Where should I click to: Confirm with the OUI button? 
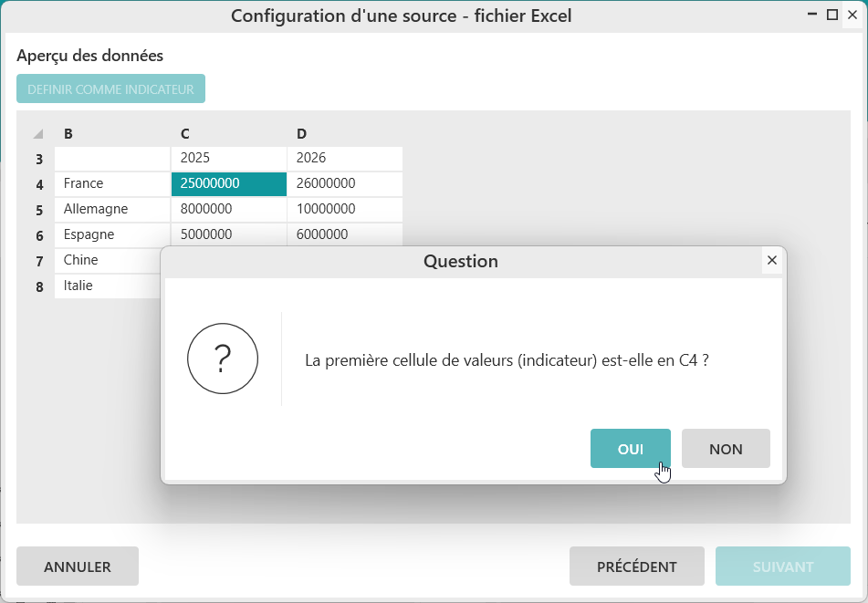630,449
